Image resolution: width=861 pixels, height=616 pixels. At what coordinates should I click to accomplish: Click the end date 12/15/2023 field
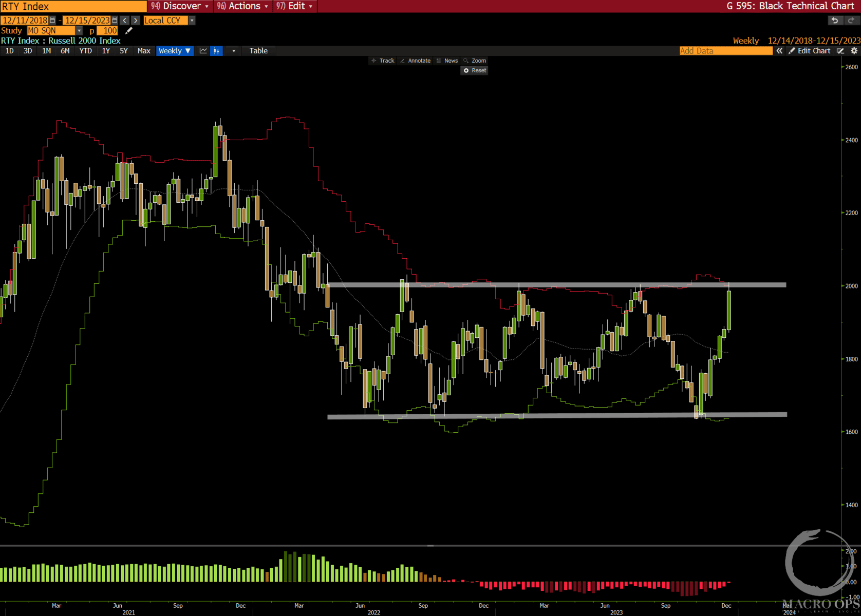87,21
